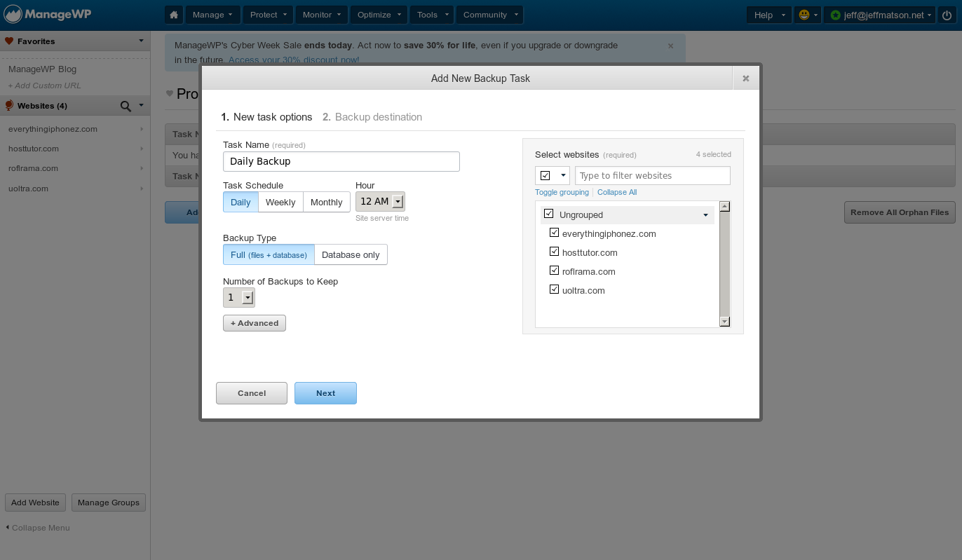Screen dimensions: 962x560
Task: Open the Monitor menu
Action: click(x=322, y=15)
